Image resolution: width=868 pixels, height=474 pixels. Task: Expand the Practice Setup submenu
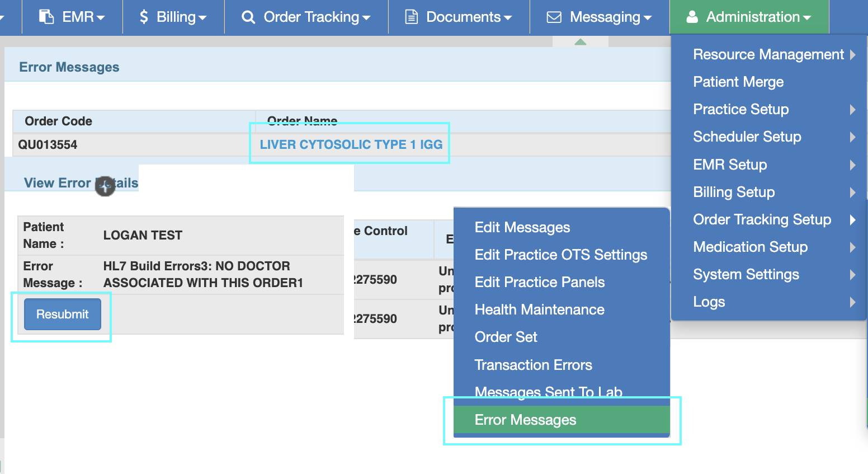852,109
